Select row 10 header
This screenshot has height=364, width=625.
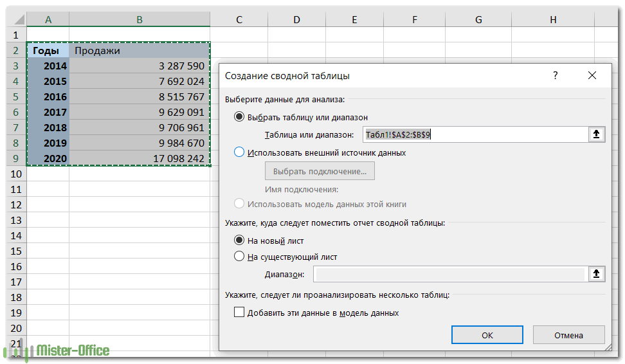(17, 174)
